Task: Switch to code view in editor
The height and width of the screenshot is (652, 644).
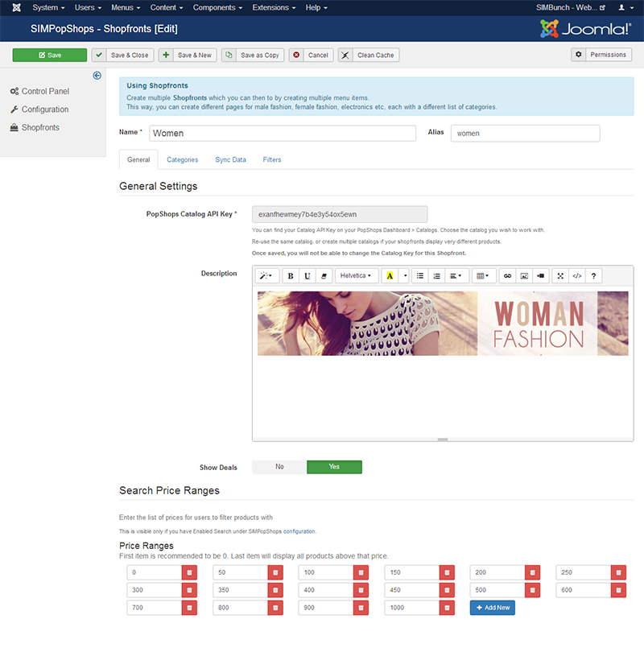Action: 577,275
